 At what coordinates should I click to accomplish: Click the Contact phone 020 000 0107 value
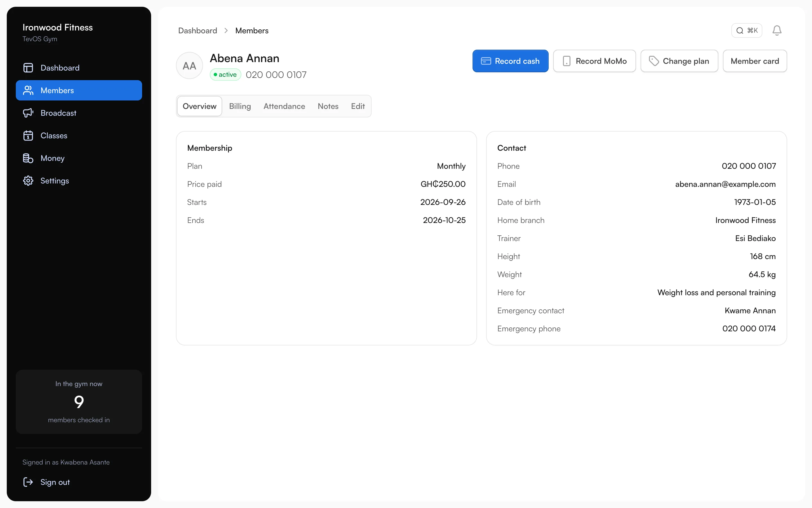(x=749, y=166)
